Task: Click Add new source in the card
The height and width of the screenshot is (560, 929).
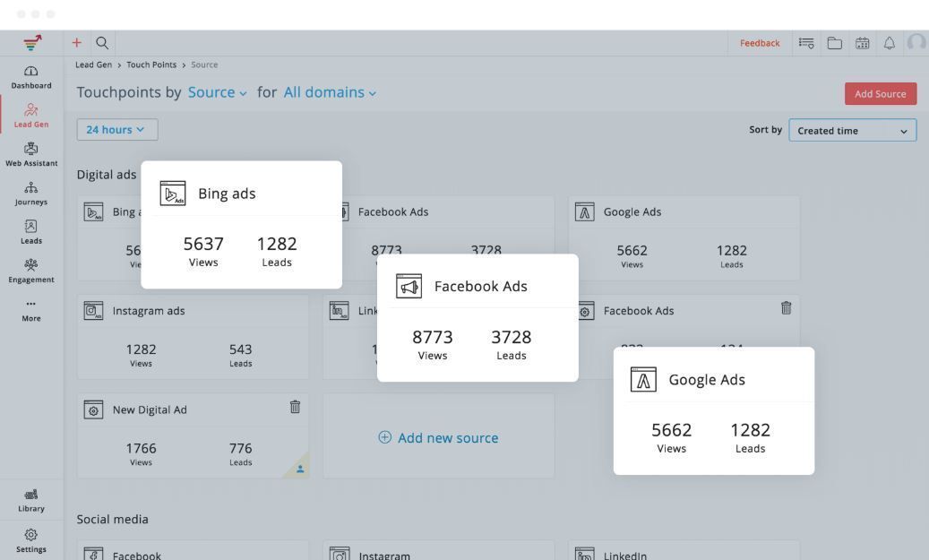Action: click(438, 437)
